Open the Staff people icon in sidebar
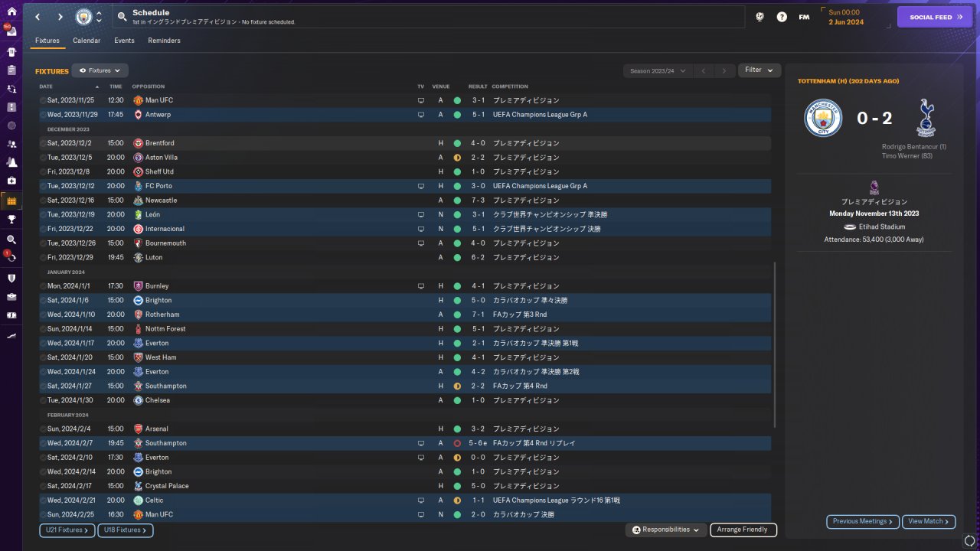The image size is (980, 551). tap(11, 144)
